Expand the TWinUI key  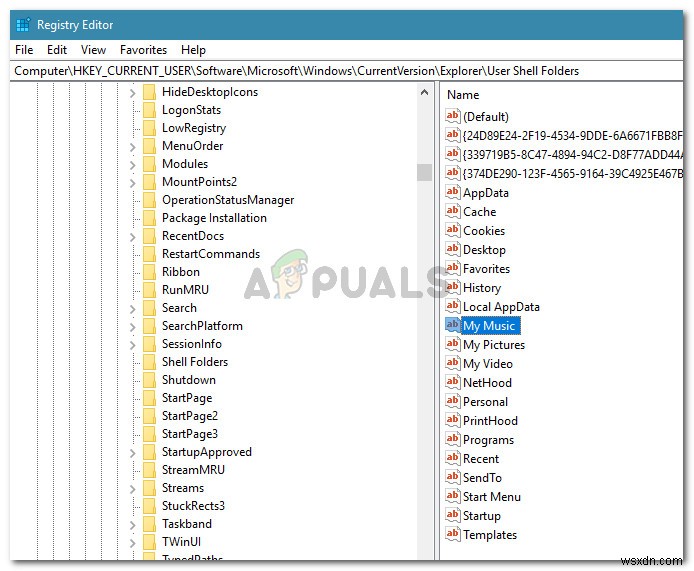132,543
